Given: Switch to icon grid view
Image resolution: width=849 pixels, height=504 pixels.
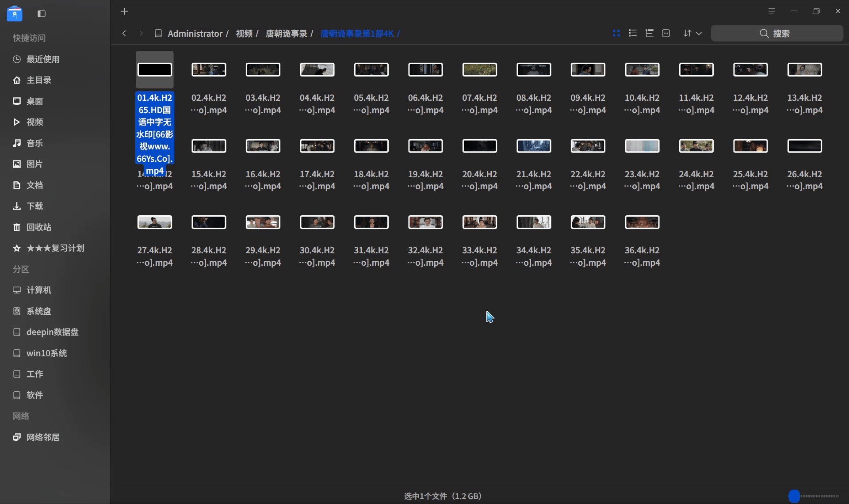Looking at the screenshot, I should tap(616, 33).
